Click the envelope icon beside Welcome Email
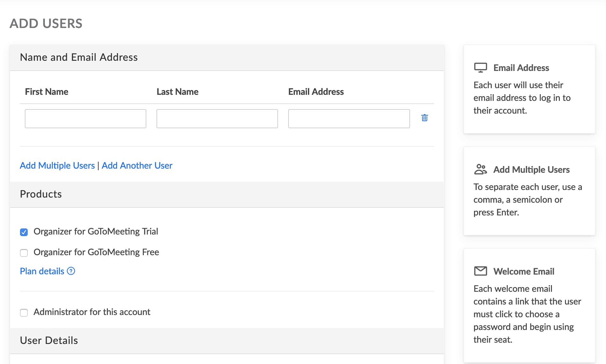606x364 pixels. pyautogui.click(x=480, y=271)
